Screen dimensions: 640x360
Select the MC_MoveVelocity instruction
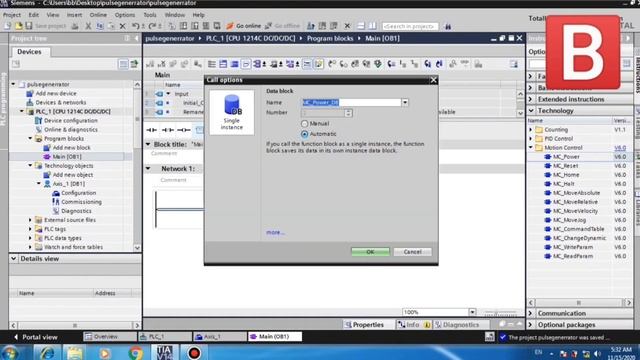click(575, 211)
